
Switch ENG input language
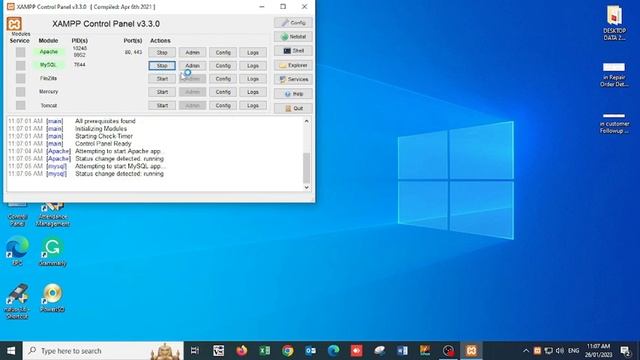point(573,351)
